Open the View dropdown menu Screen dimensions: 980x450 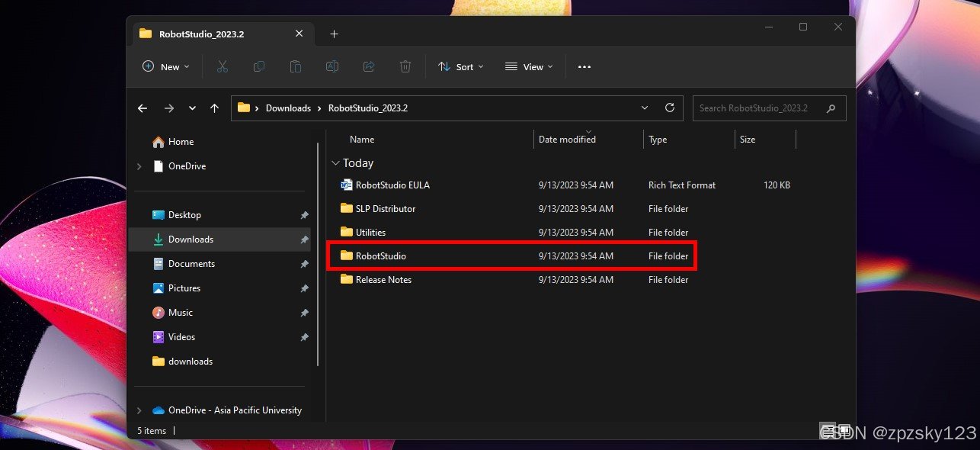pyautogui.click(x=529, y=67)
